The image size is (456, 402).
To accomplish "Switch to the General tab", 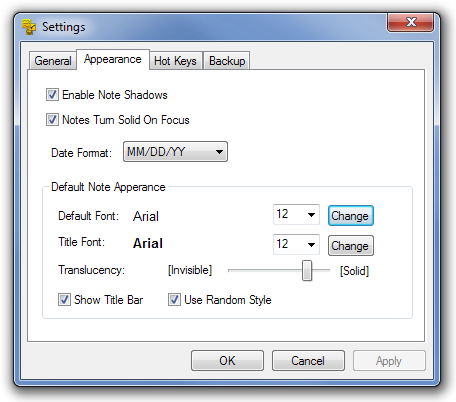I will click(53, 61).
